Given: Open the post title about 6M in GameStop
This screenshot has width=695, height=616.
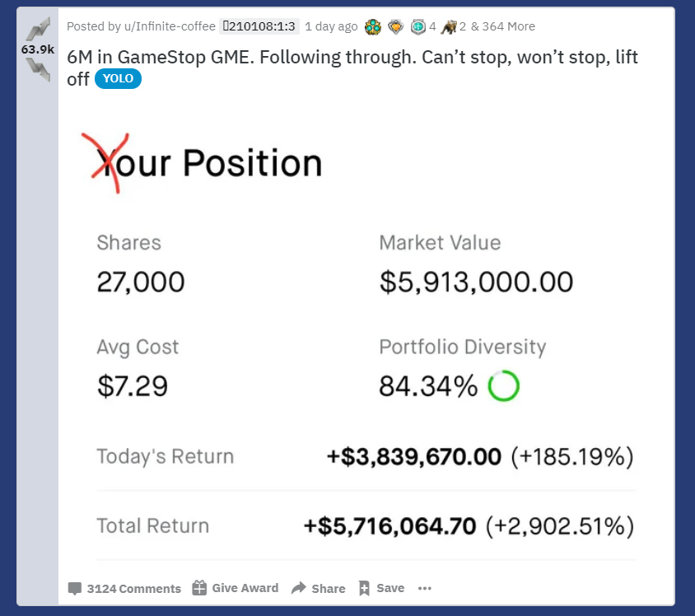Looking at the screenshot, I should tap(352, 68).
